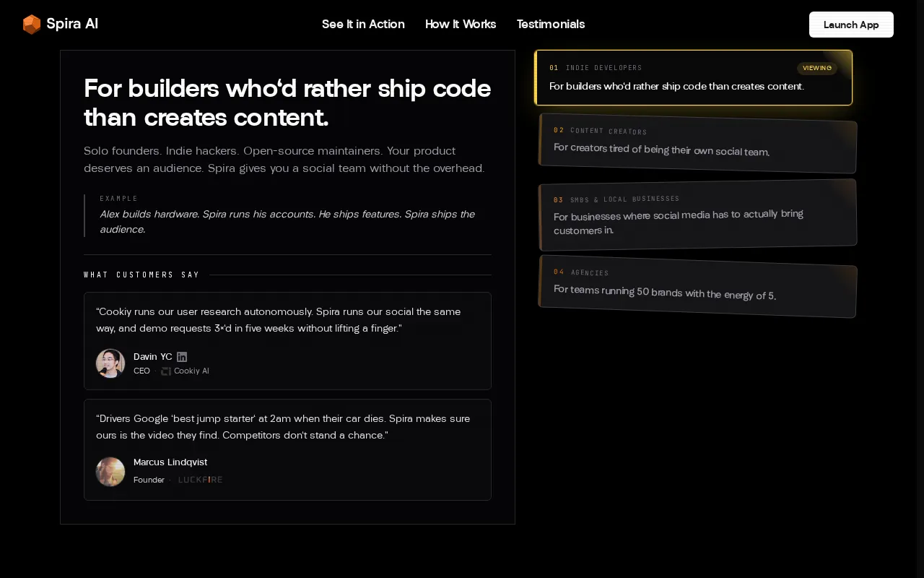The height and width of the screenshot is (578, 924).
Task: Click the Founder title under Marcus Lindqvist
Action: pos(149,480)
